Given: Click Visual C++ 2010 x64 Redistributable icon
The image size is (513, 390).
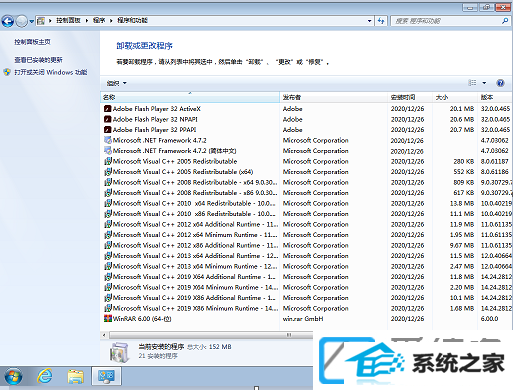Looking at the screenshot, I should 107,203.
